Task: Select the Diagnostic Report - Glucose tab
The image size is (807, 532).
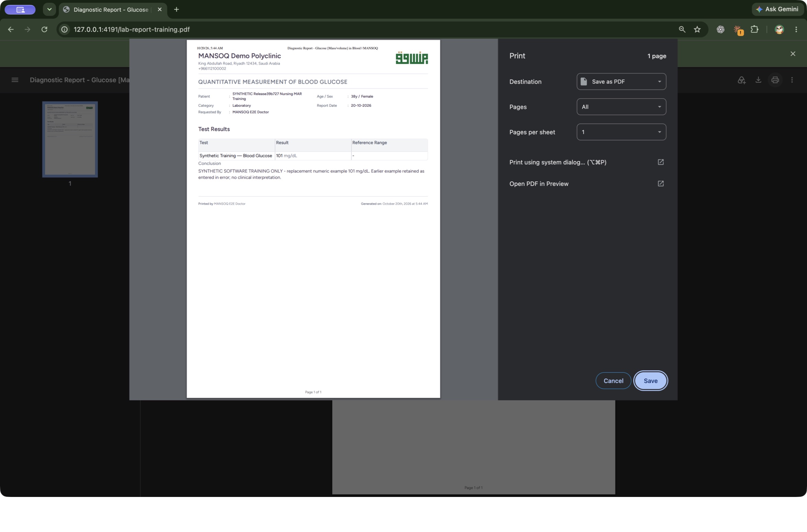Action: click(111, 10)
